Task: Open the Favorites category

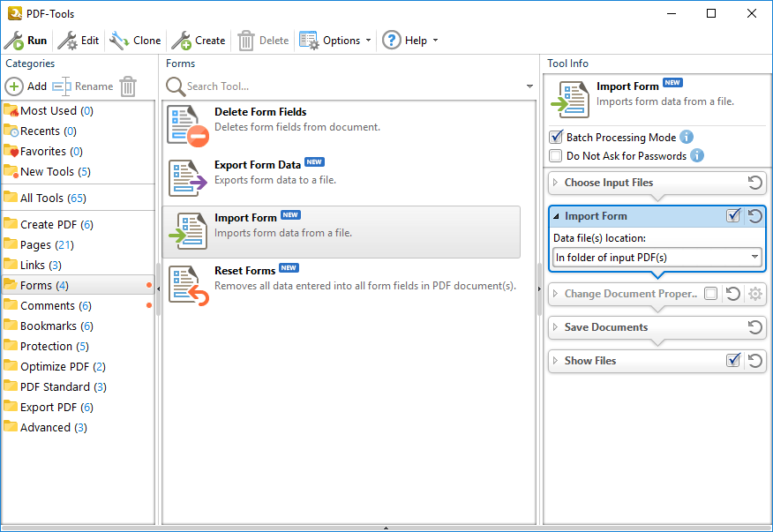Action: click(x=78, y=151)
